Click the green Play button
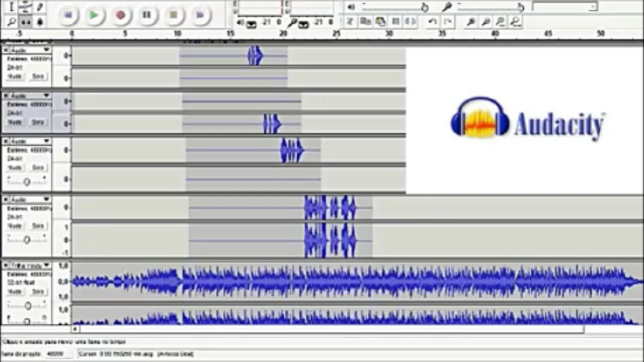 pyautogui.click(x=94, y=15)
